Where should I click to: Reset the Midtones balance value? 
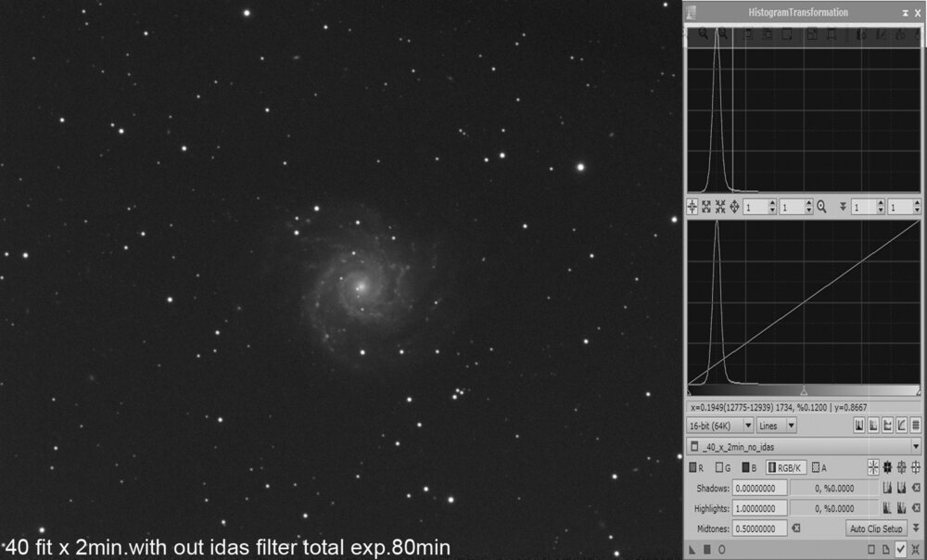(795, 528)
